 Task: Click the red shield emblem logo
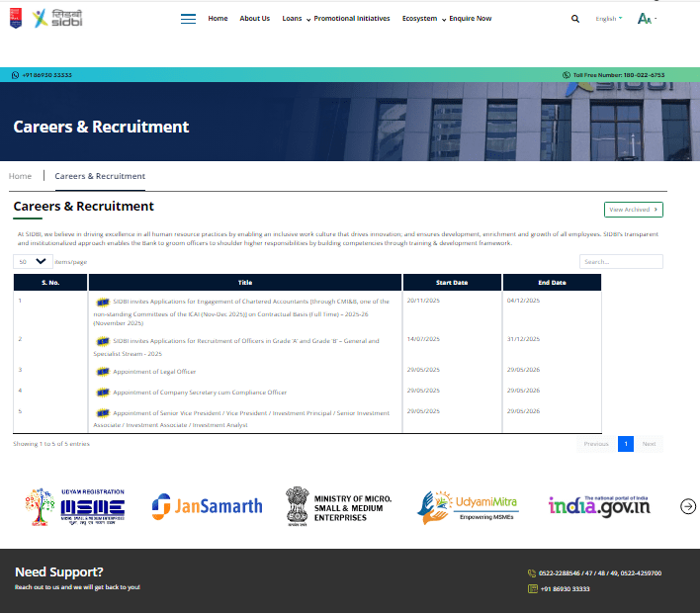[x=16, y=19]
